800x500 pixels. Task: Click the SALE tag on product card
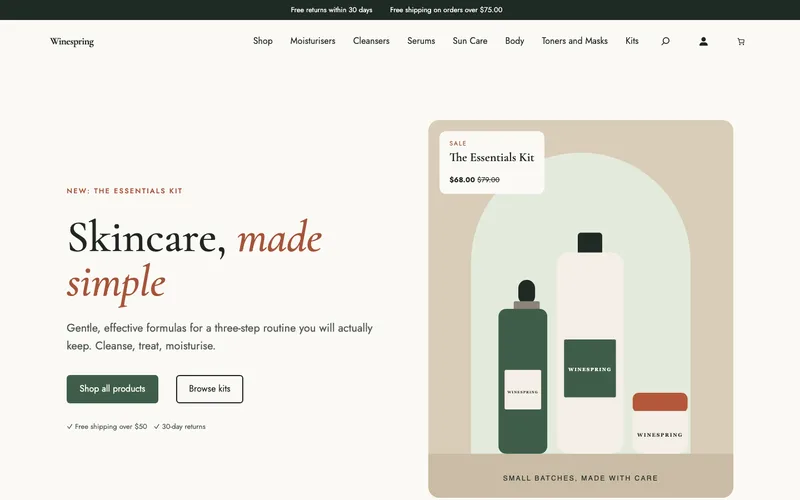[x=458, y=143]
